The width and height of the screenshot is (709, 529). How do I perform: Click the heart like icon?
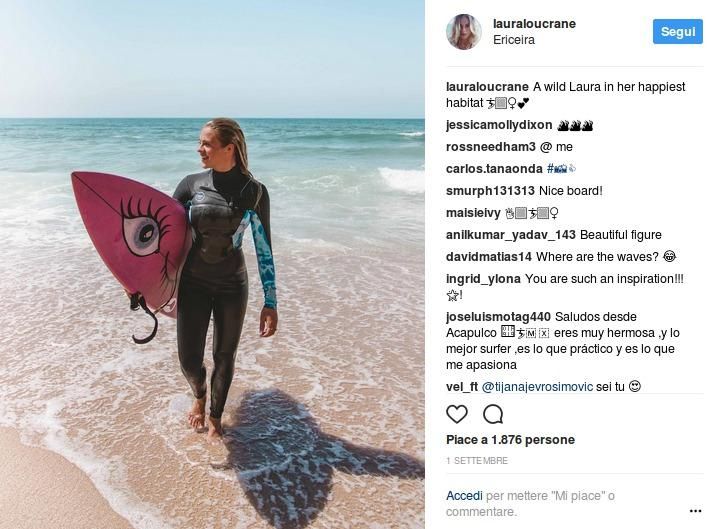[x=457, y=414]
